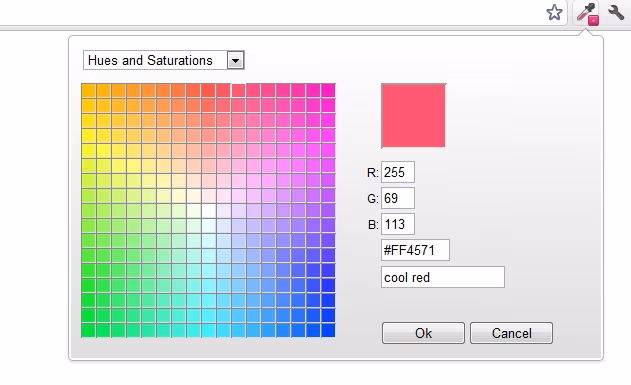Click the bookmark star icon

[x=554, y=13]
